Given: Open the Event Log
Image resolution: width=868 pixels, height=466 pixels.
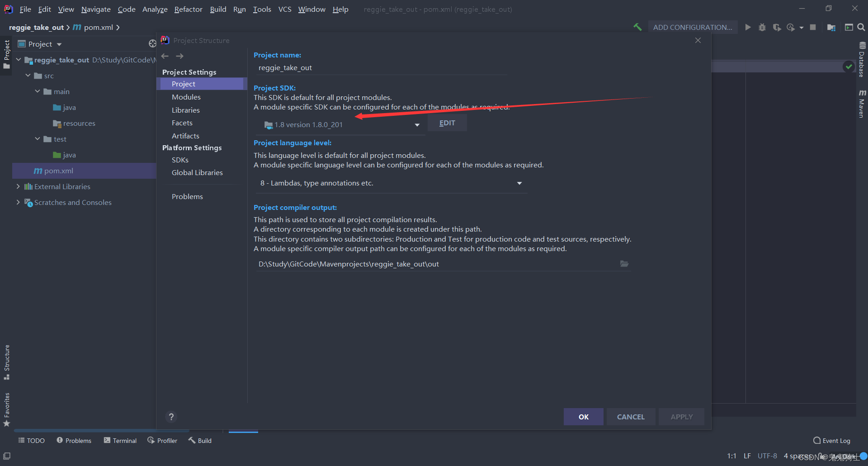Looking at the screenshot, I should (831, 441).
